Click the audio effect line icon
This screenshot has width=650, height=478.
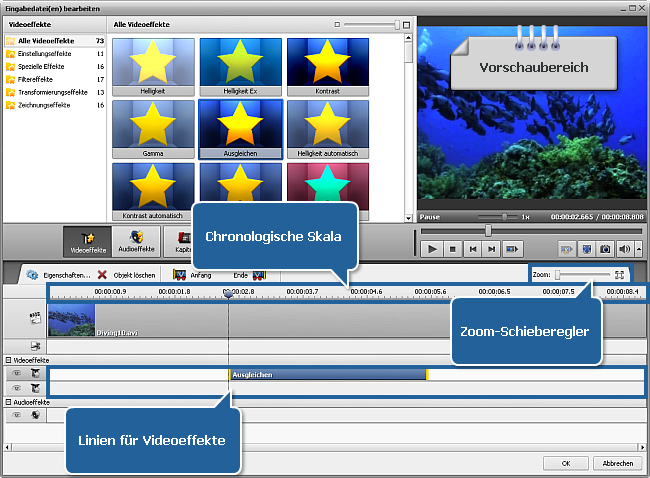point(36,415)
